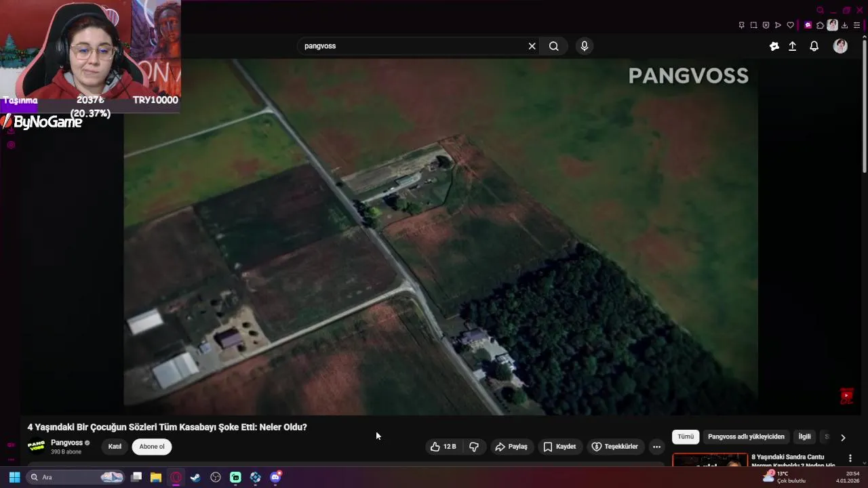The image size is (868, 488).
Task: Click the video player to pause
Action: pos(440,237)
